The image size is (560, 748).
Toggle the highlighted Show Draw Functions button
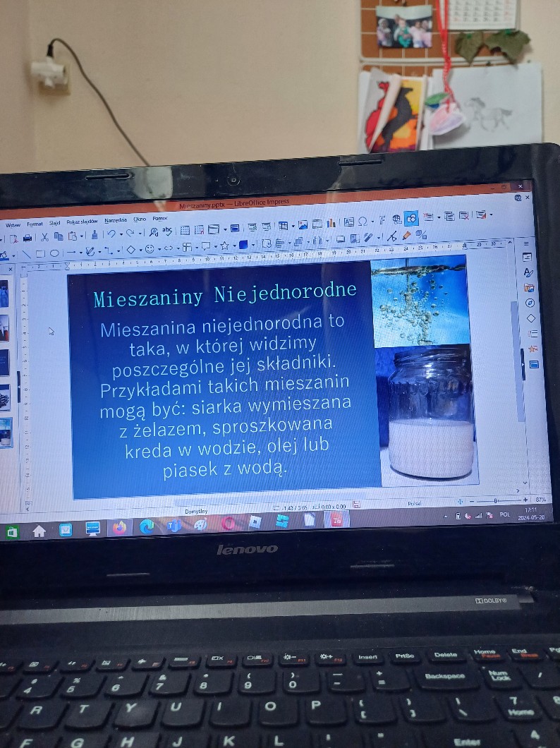click(411, 219)
